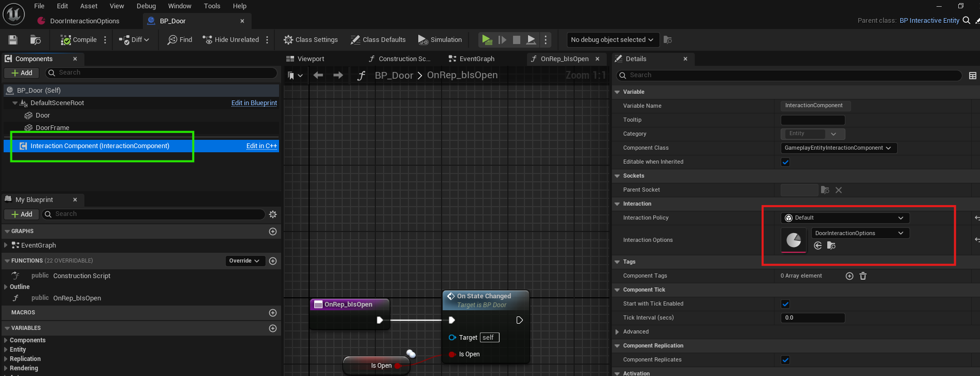The width and height of the screenshot is (980, 376).
Task: Expand the EventGraph tree item
Action: click(6, 245)
